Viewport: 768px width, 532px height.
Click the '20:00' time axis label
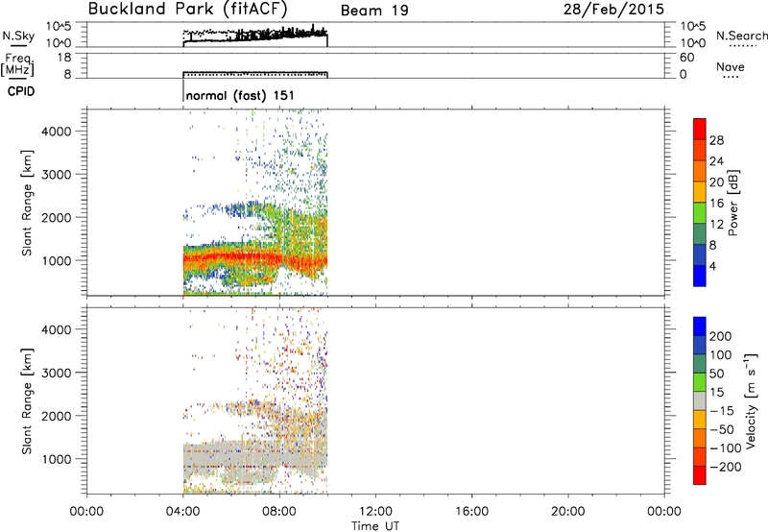568,512
